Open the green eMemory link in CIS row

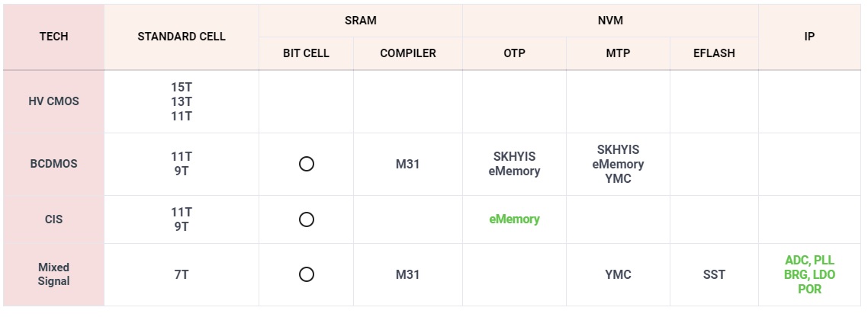click(514, 219)
